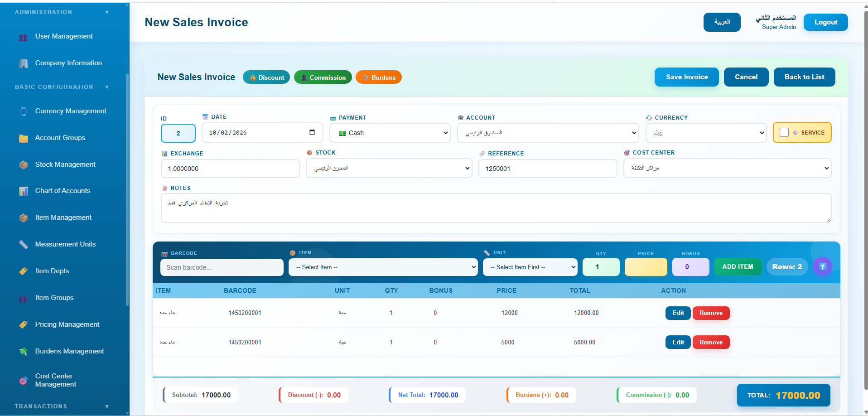
Task: Click the Chart of Accounts icon
Action: coord(24,191)
